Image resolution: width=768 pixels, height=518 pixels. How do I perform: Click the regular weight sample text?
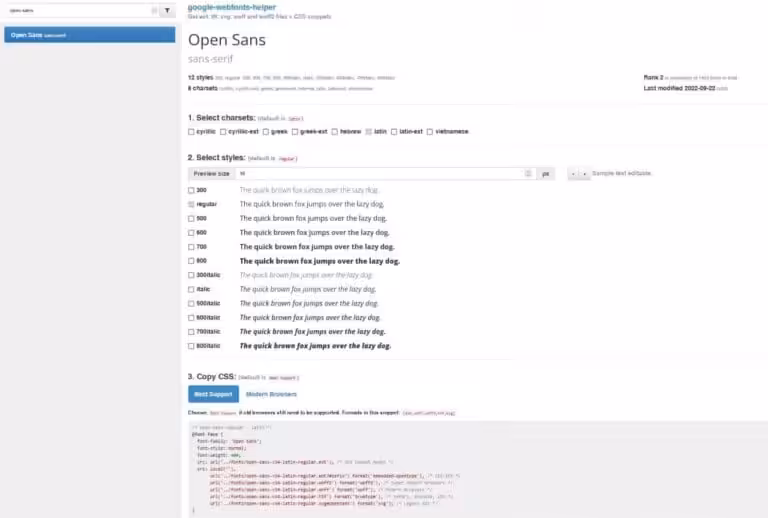pyautogui.click(x=312, y=204)
